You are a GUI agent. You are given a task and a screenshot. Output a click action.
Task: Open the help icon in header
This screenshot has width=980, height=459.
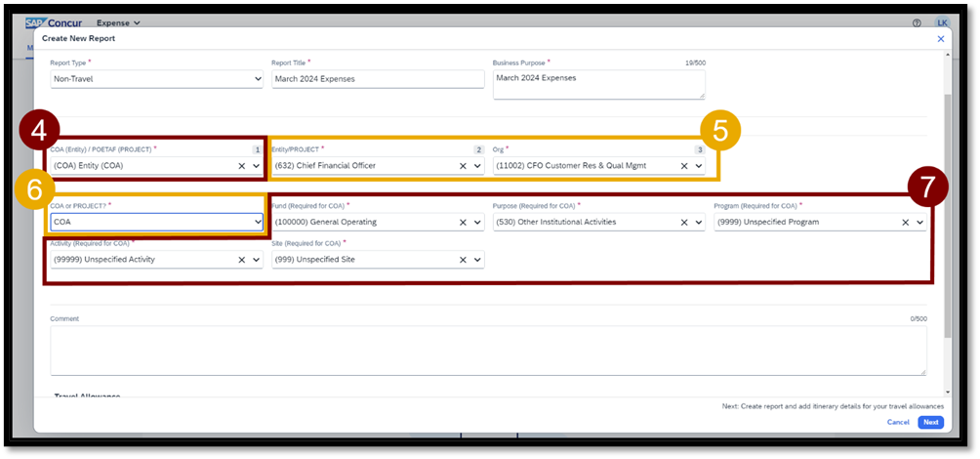pyautogui.click(x=917, y=22)
